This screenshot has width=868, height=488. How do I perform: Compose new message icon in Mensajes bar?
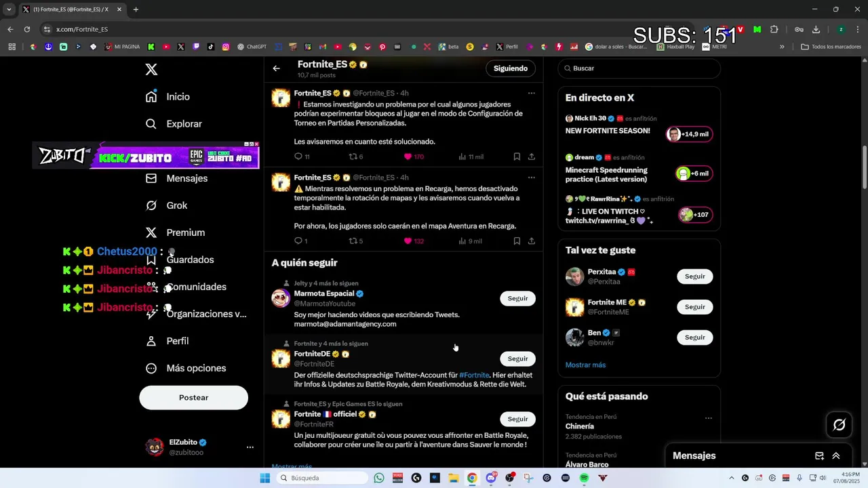pos(819,456)
